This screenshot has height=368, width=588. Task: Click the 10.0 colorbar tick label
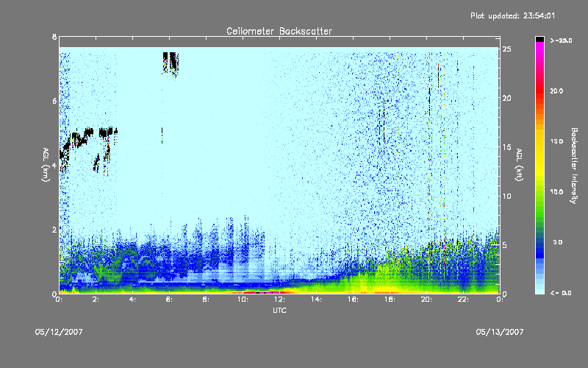point(556,192)
